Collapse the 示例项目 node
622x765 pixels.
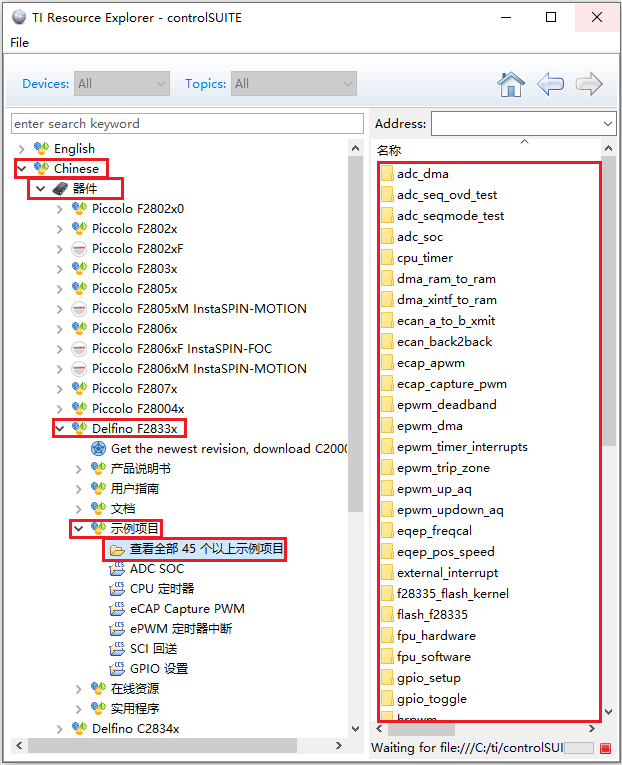pos(78,528)
